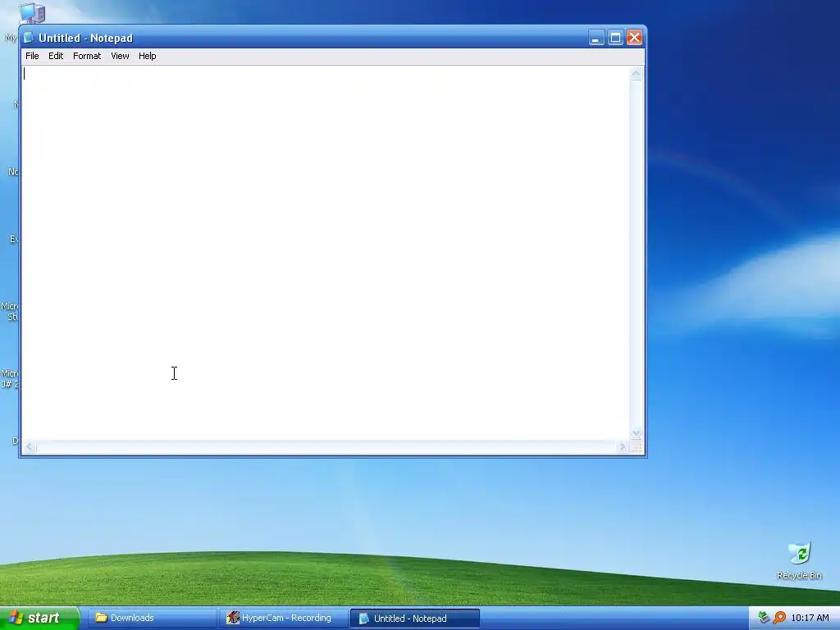Minimize the Notepad window
Viewport: 840px width, 630px height.
point(596,38)
